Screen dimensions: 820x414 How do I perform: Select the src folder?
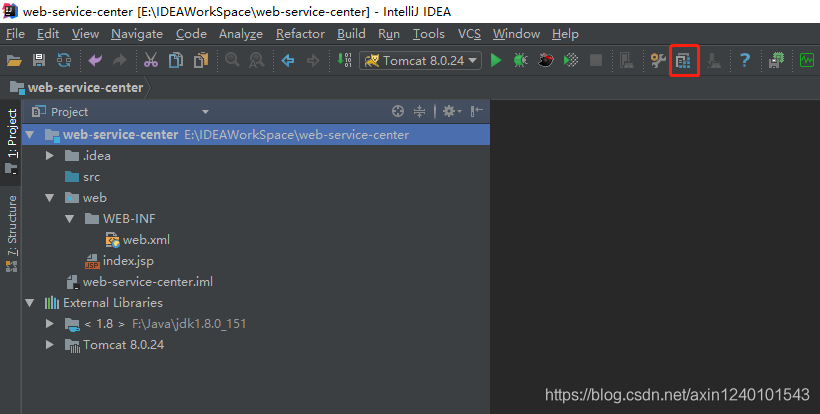82,177
